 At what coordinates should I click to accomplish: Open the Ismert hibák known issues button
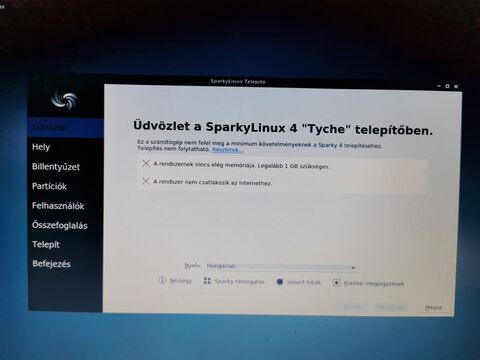(x=299, y=282)
